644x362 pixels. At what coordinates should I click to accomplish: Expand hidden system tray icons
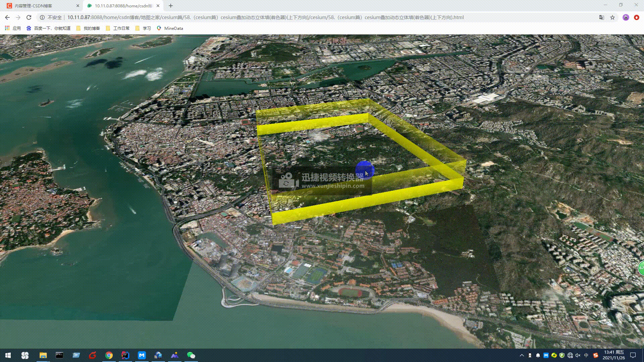point(522,355)
